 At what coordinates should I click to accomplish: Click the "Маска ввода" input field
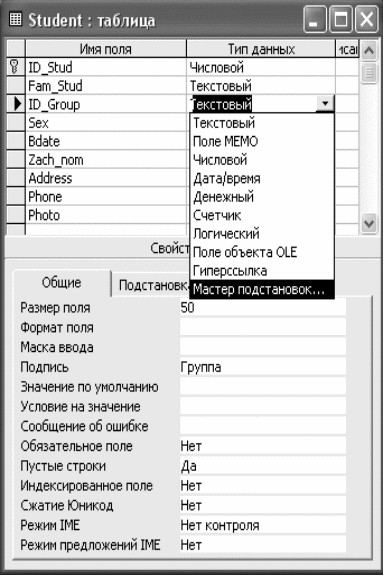pyautogui.click(x=263, y=347)
